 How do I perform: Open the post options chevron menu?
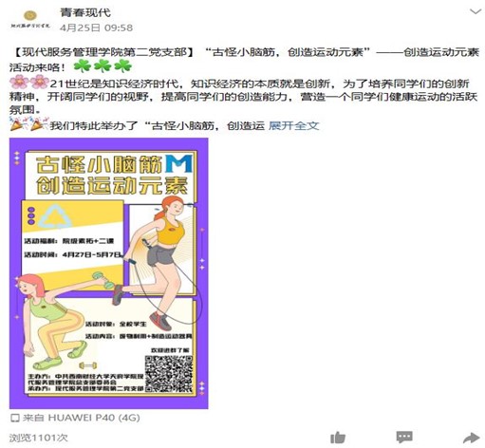click(x=476, y=11)
